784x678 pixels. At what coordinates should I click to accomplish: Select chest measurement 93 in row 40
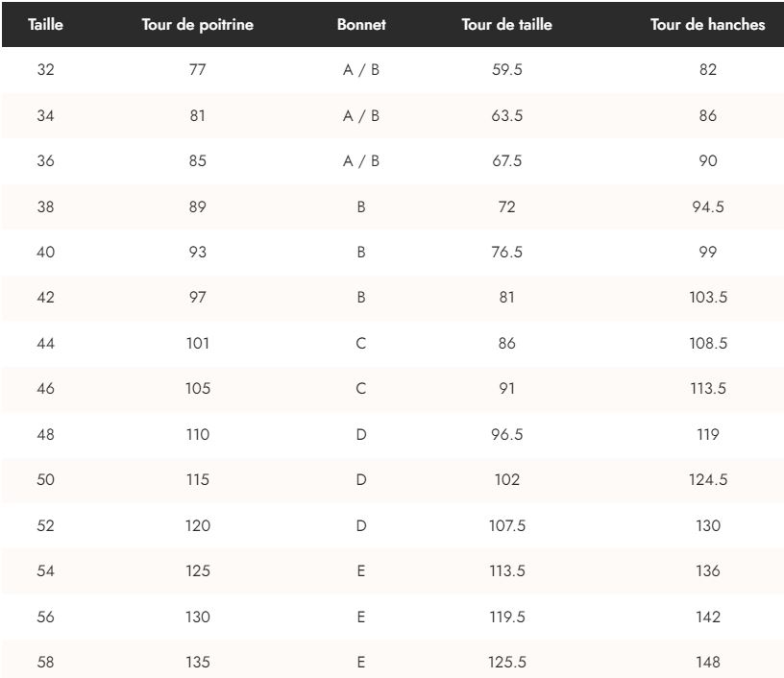click(x=198, y=252)
